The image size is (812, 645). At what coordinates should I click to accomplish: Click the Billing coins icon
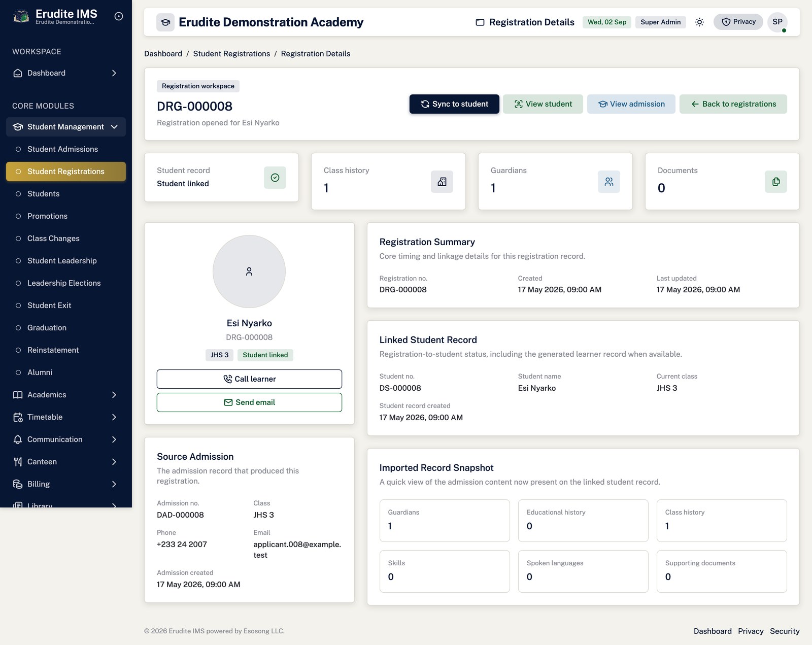click(x=18, y=484)
